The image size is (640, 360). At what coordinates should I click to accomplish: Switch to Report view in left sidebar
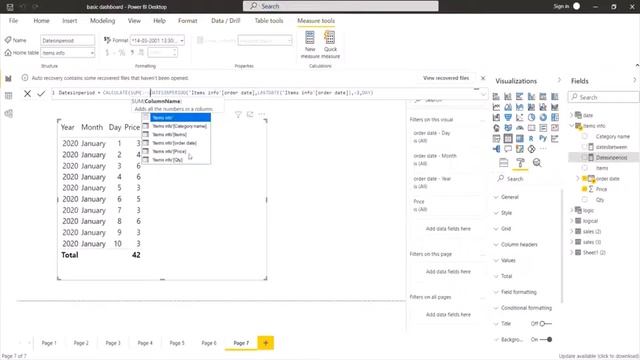click(x=9, y=78)
